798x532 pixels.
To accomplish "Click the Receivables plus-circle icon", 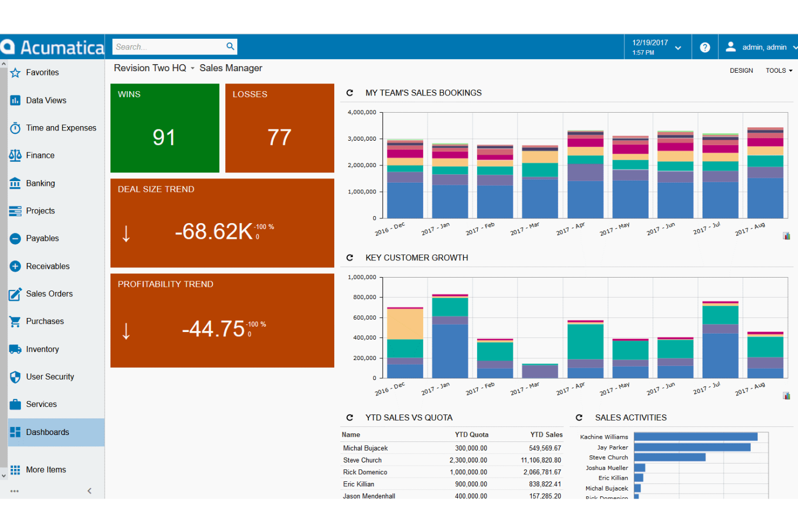I will click(15, 266).
